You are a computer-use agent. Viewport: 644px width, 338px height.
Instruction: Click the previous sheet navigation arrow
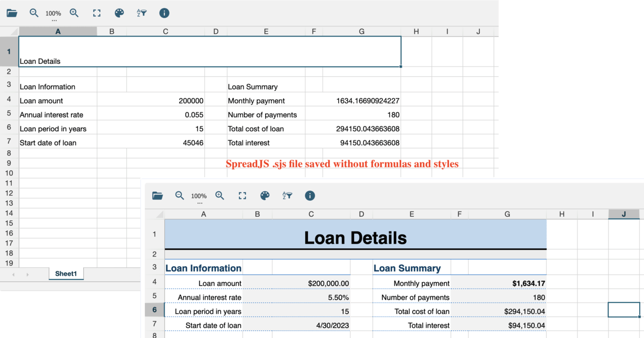pyautogui.click(x=13, y=274)
